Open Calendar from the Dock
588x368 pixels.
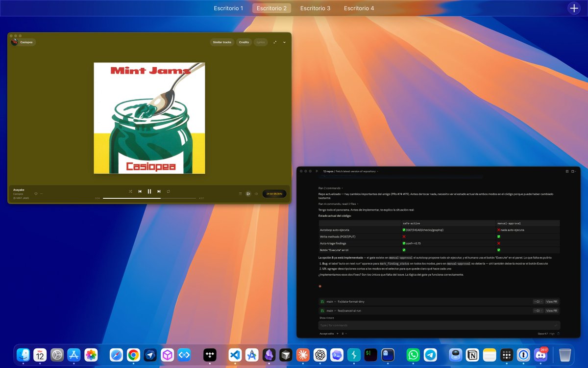click(40, 355)
